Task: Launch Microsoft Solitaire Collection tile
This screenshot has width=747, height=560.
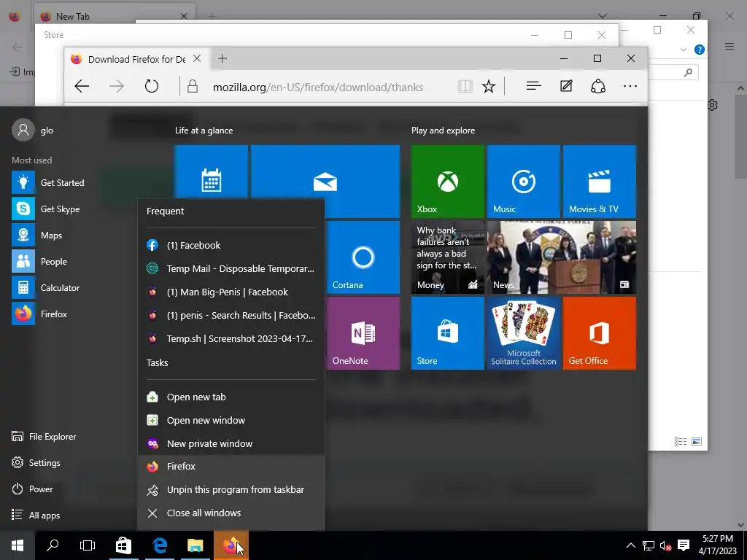Action: click(x=524, y=332)
